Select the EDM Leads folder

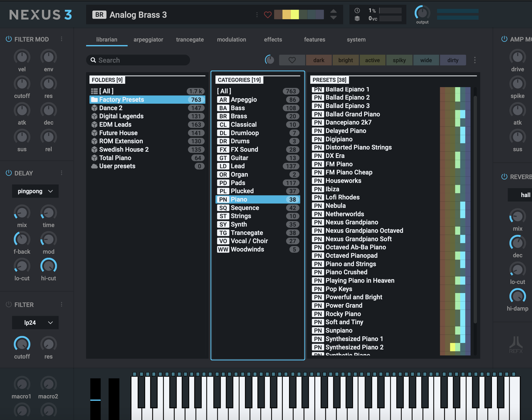coord(148,124)
